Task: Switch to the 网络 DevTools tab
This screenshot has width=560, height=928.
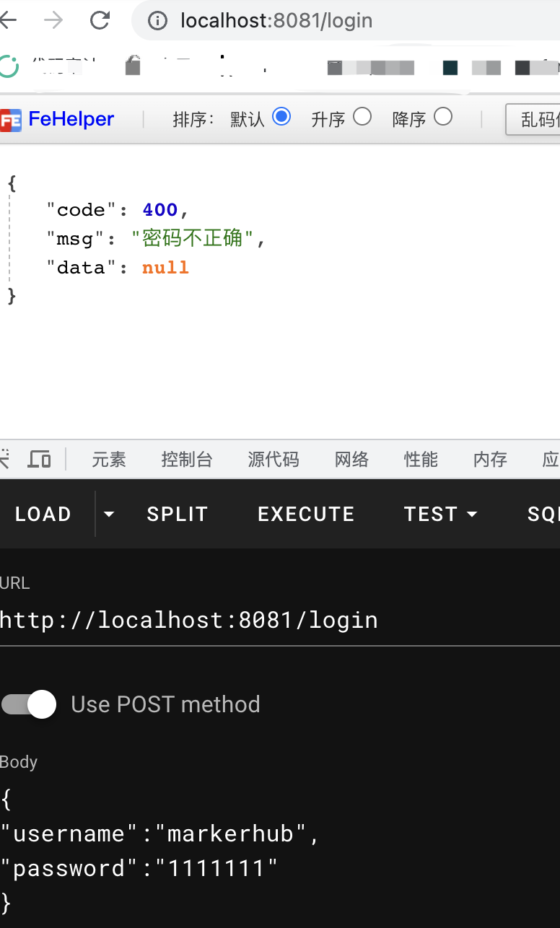Action: (351, 460)
